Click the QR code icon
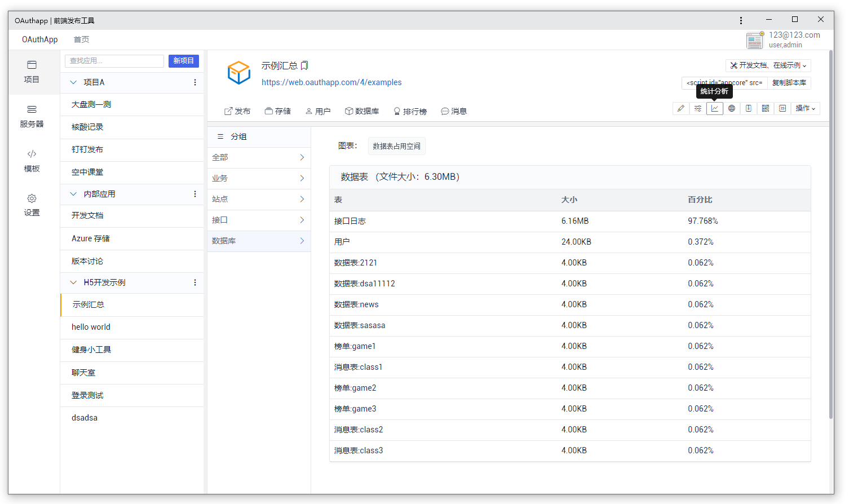This screenshot has height=504, width=849. [765, 108]
